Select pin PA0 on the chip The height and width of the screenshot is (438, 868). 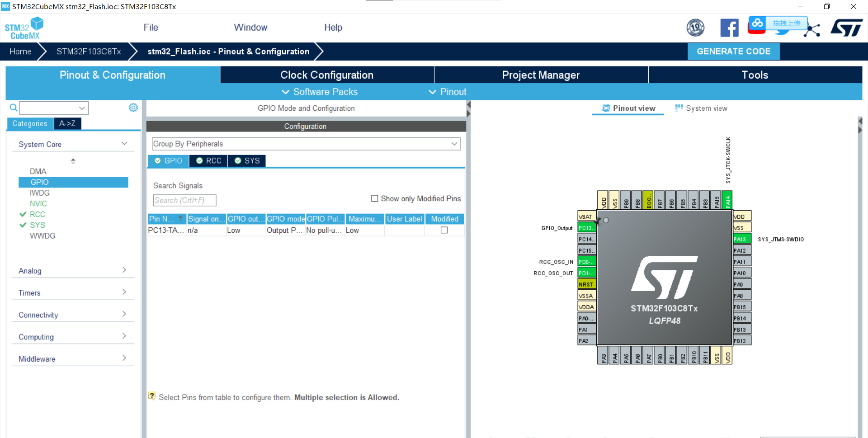pyautogui.click(x=587, y=318)
